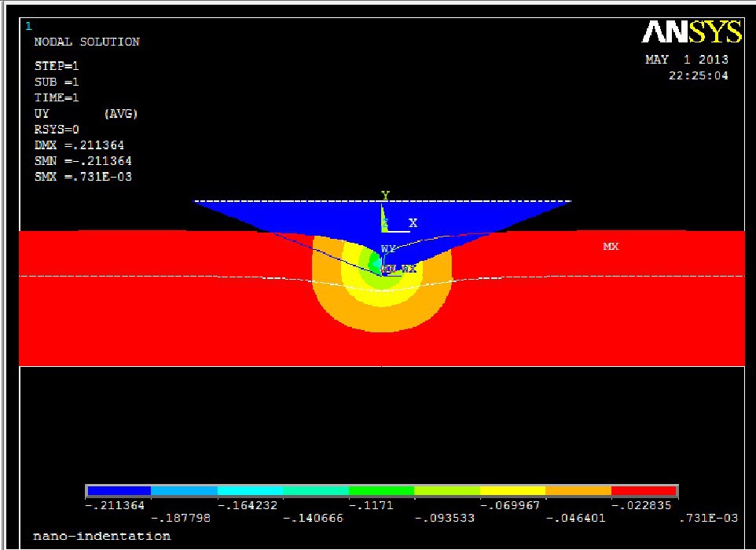Click the DMX displacement value text
Screen dimensions: 756x550
pyautogui.click(x=79, y=145)
